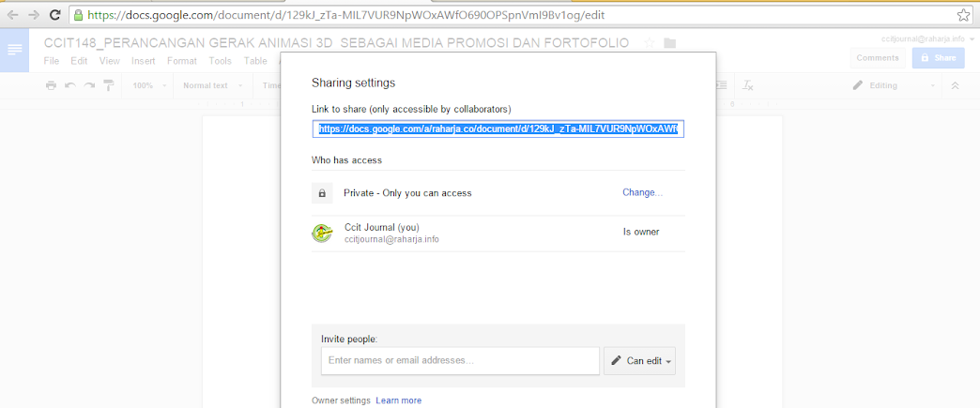Click the Clear formatting icon
The width and height of the screenshot is (980, 408).
tap(747, 85)
